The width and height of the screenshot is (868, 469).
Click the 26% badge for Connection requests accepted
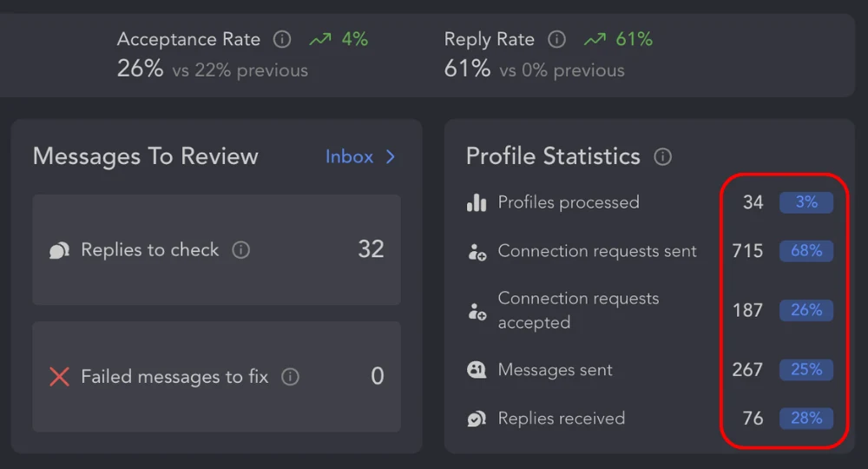click(x=806, y=310)
